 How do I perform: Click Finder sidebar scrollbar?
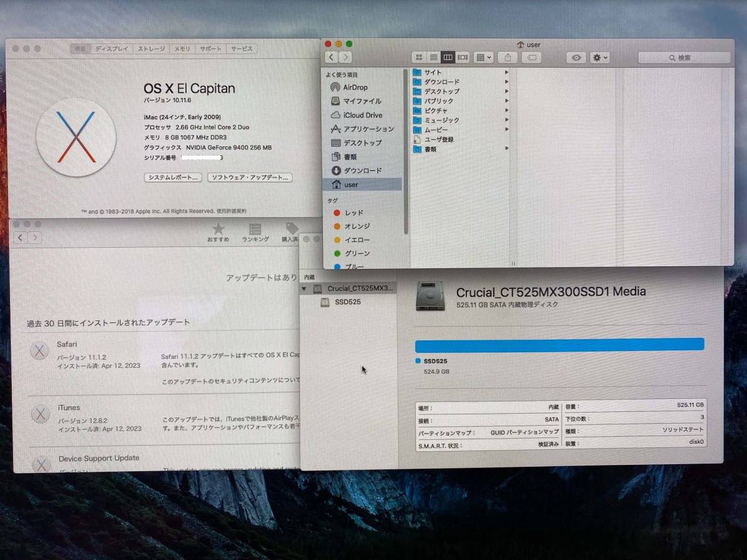[406, 152]
